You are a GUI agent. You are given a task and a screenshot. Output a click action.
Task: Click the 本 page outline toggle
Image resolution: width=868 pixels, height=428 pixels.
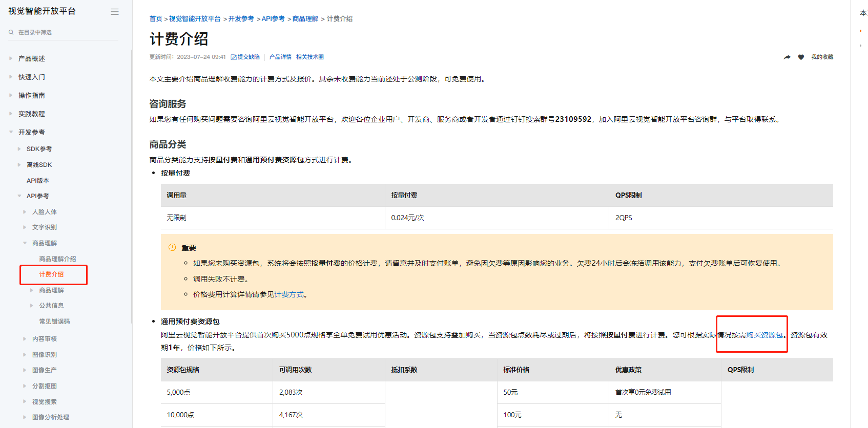click(x=863, y=13)
